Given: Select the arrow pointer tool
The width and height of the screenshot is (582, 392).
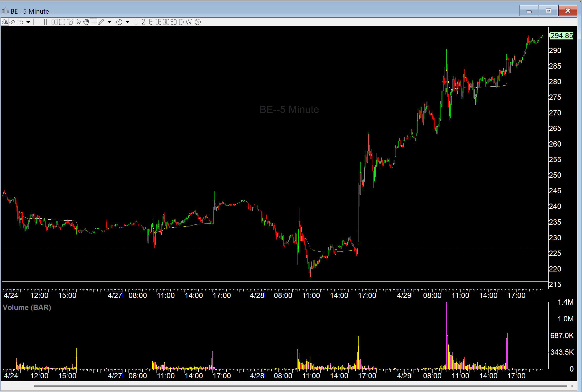Looking at the screenshot, I should tap(78, 22).
